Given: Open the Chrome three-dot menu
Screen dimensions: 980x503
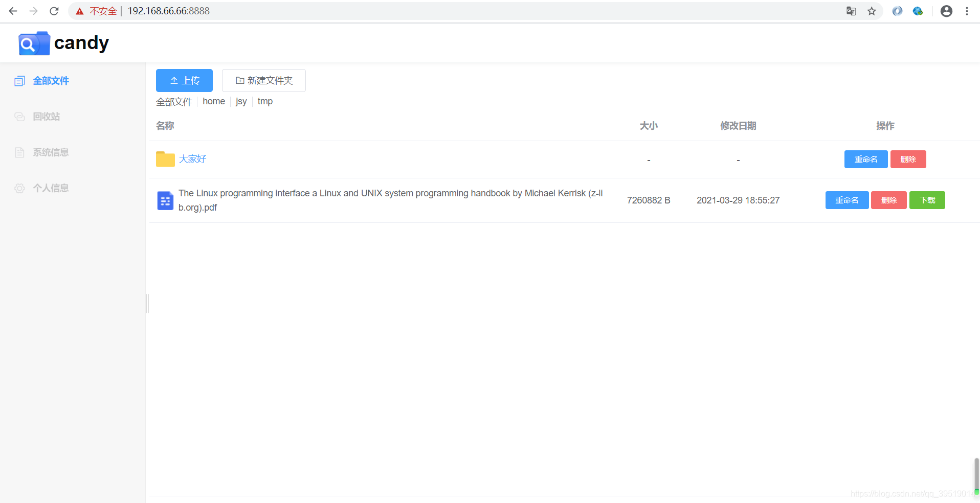Looking at the screenshot, I should pos(967,11).
